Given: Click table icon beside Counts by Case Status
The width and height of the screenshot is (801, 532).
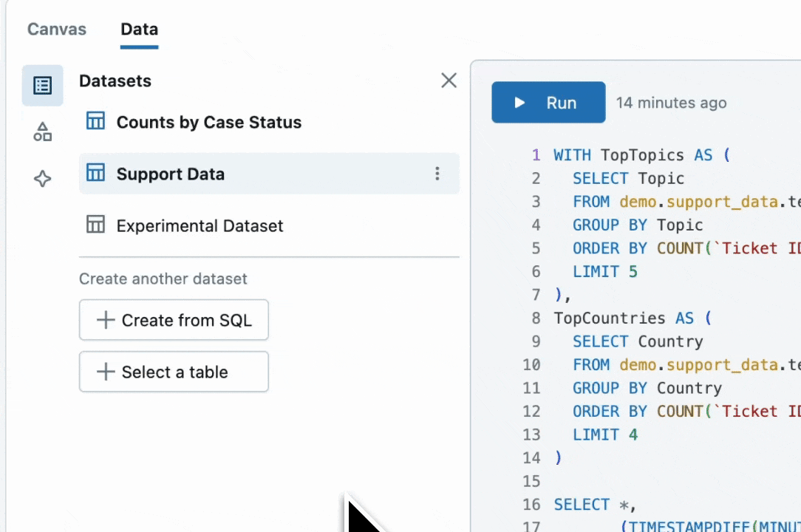Looking at the screenshot, I should point(95,121).
